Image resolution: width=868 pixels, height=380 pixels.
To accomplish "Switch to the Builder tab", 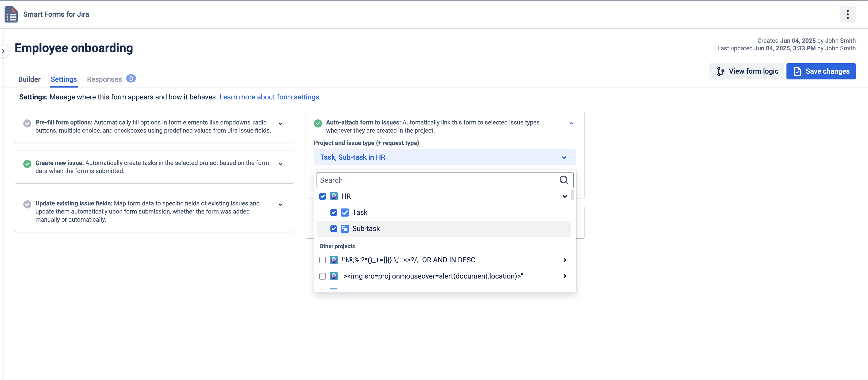I will point(29,79).
